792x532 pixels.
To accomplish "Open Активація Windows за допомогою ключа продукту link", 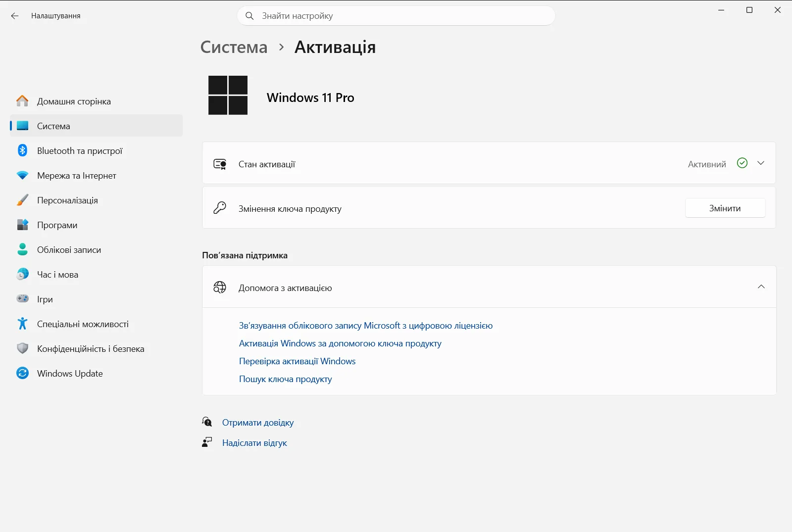I will [340, 343].
